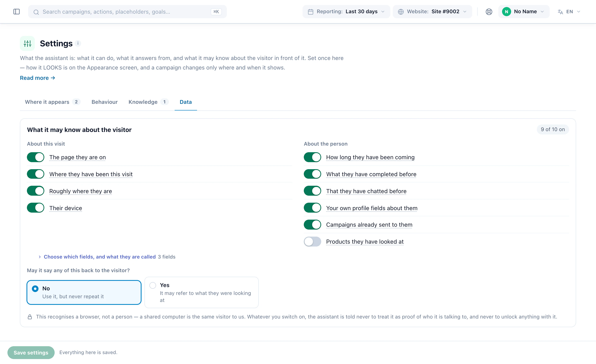Image resolution: width=596 pixels, height=364 pixels.
Task: Click the lock icon in privacy note
Action: click(30, 317)
